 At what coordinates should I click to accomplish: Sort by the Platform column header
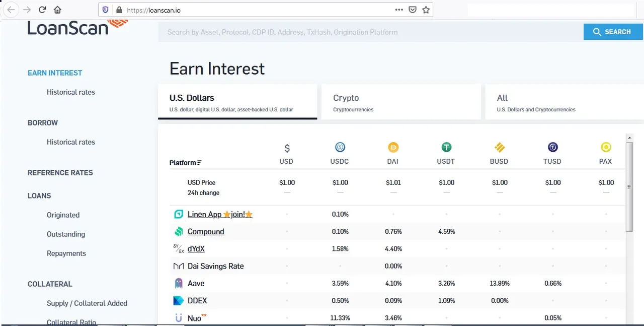186,163
